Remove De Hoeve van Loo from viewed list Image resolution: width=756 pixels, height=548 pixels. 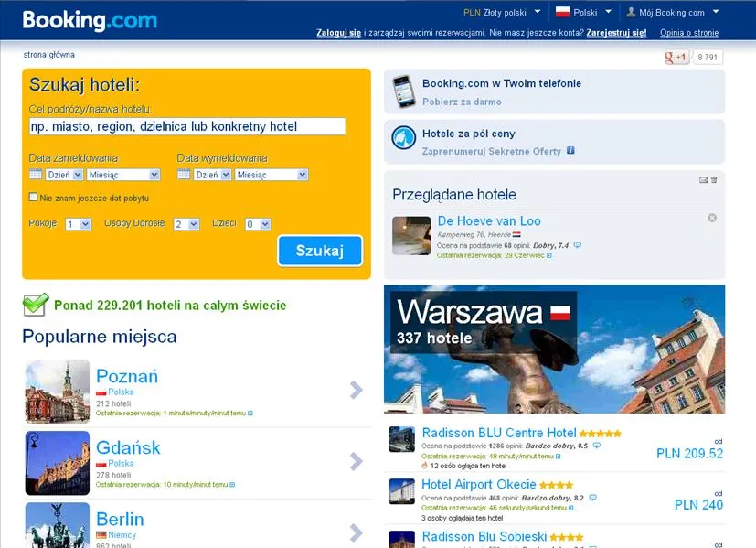coord(712,218)
